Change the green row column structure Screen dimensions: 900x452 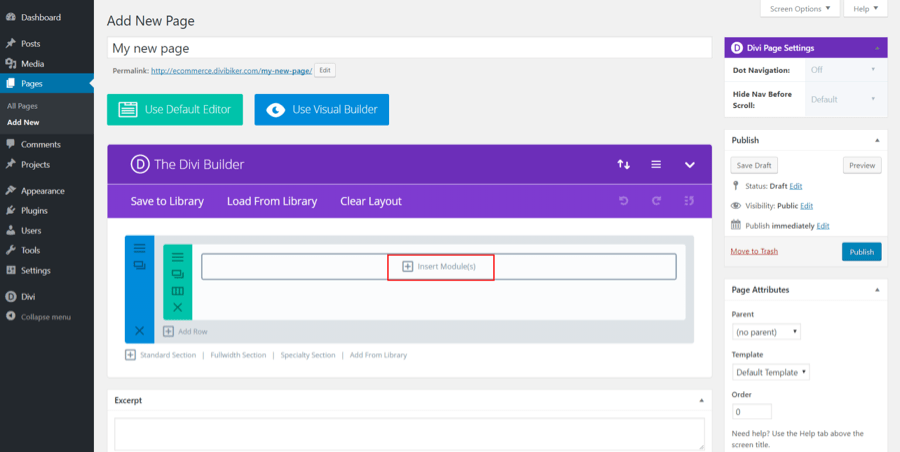178,291
